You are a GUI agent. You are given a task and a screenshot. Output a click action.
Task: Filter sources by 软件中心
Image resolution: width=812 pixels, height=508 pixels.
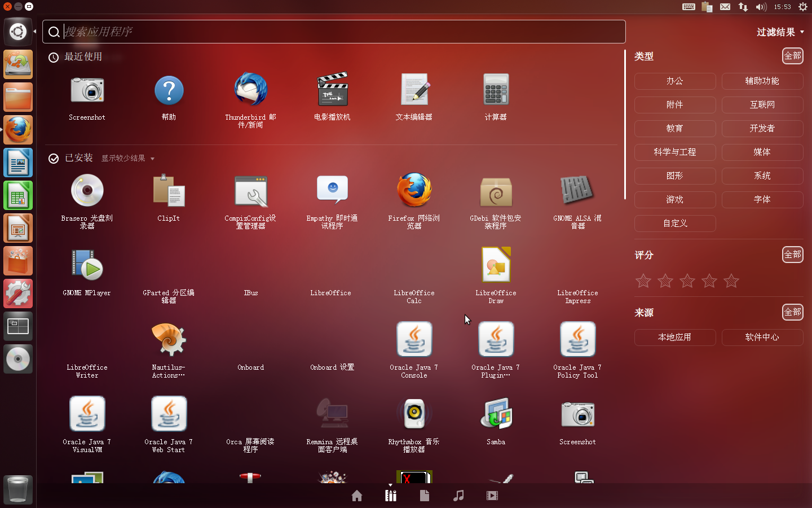pyautogui.click(x=762, y=338)
